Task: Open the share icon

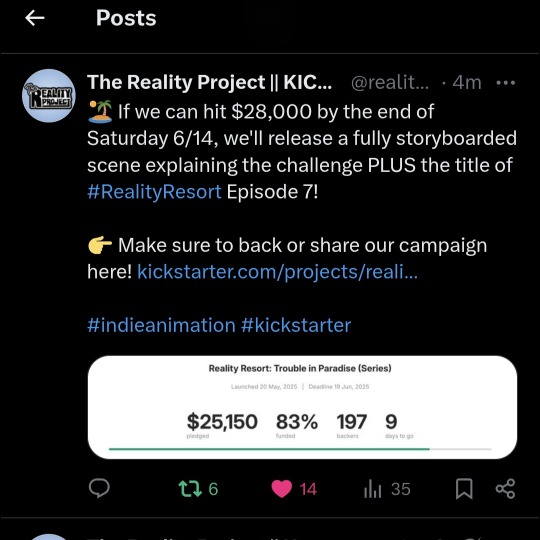Action: click(505, 489)
